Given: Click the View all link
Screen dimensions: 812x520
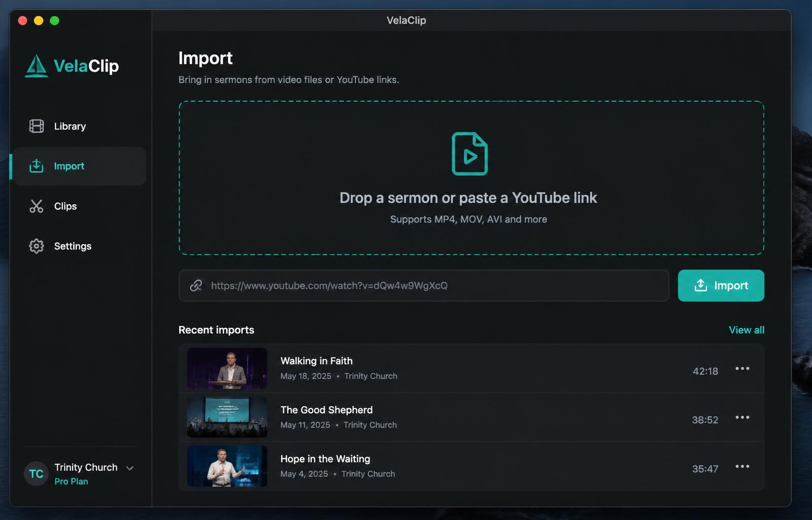Looking at the screenshot, I should 747,330.
